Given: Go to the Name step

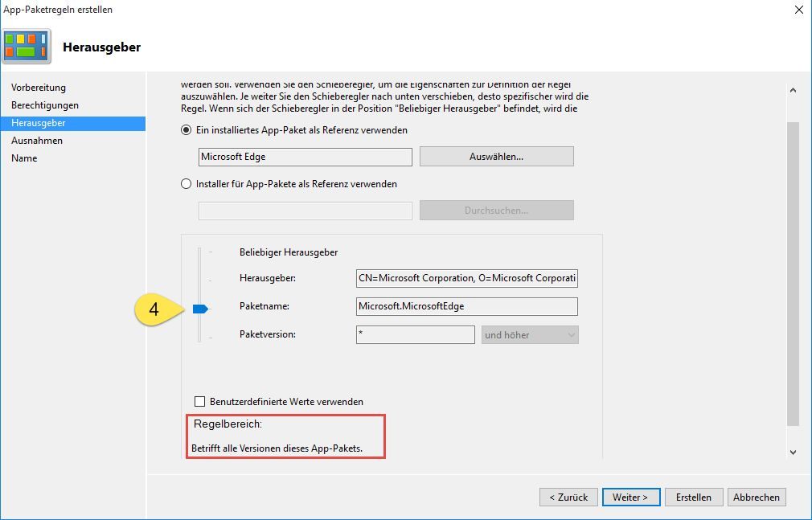Looking at the screenshot, I should 24,158.
